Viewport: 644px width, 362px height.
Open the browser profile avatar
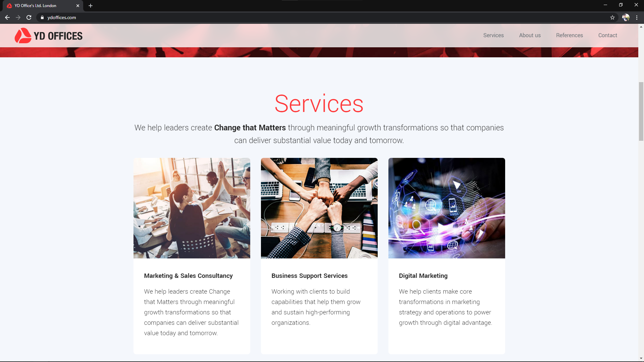pos(626,17)
